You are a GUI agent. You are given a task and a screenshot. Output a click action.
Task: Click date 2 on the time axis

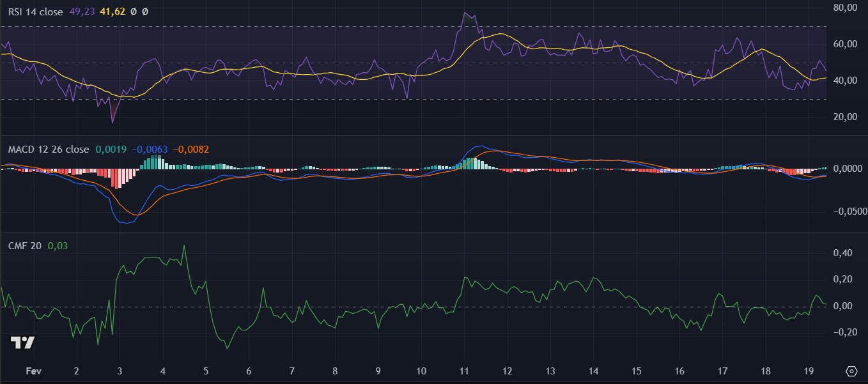[77, 371]
